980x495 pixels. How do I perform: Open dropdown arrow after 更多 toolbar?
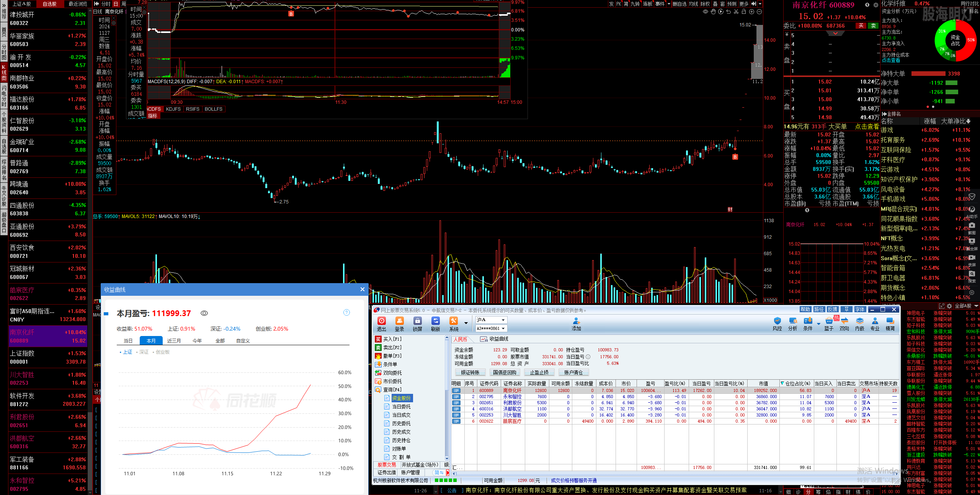(x=760, y=4)
